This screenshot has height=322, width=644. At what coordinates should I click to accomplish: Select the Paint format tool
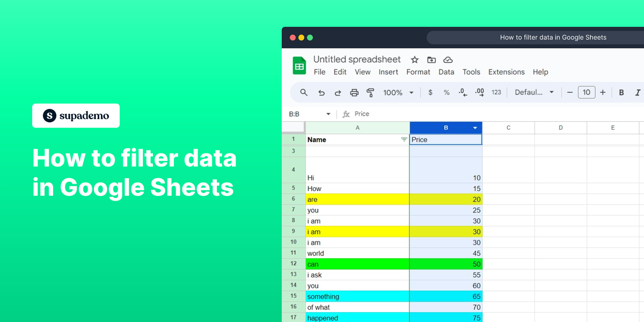[371, 92]
